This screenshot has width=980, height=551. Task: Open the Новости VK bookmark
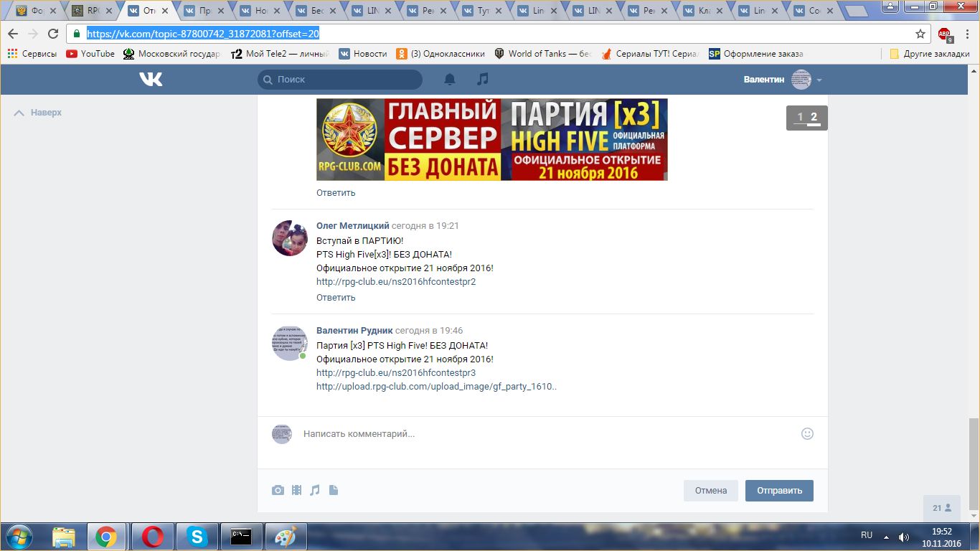(x=363, y=54)
